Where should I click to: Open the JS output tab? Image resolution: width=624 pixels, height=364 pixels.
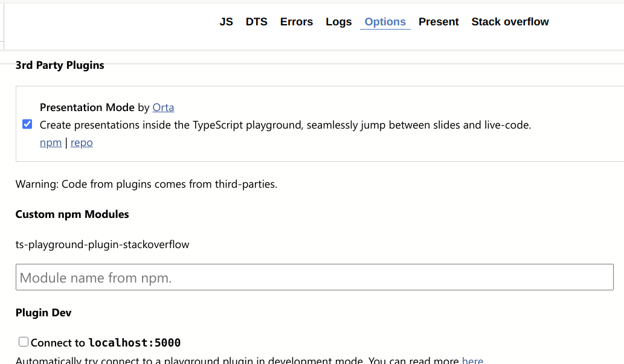tap(226, 22)
